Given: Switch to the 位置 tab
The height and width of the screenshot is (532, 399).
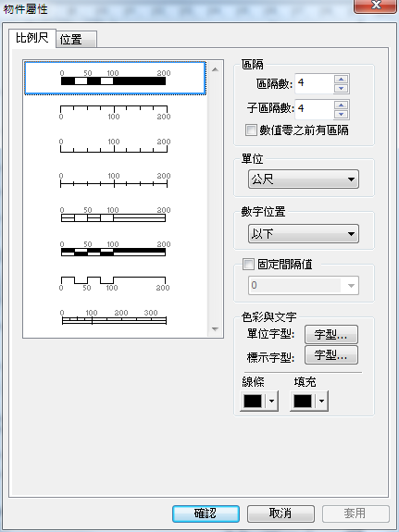Looking at the screenshot, I should pos(76,40).
